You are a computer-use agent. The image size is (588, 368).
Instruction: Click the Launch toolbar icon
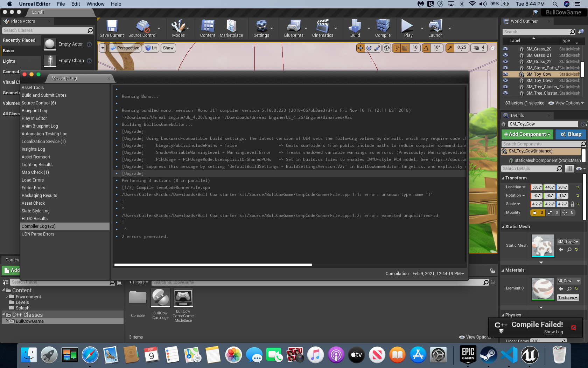point(435,29)
